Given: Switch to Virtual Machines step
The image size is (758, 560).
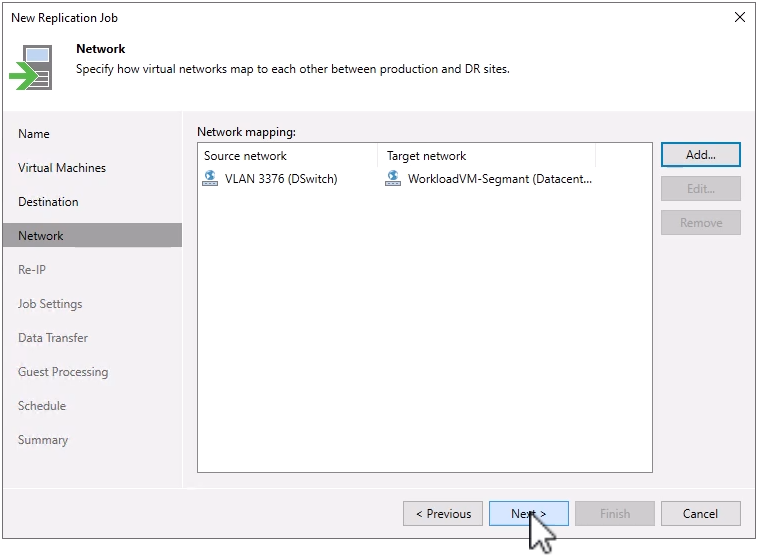Looking at the screenshot, I should [x=62, y=168].
